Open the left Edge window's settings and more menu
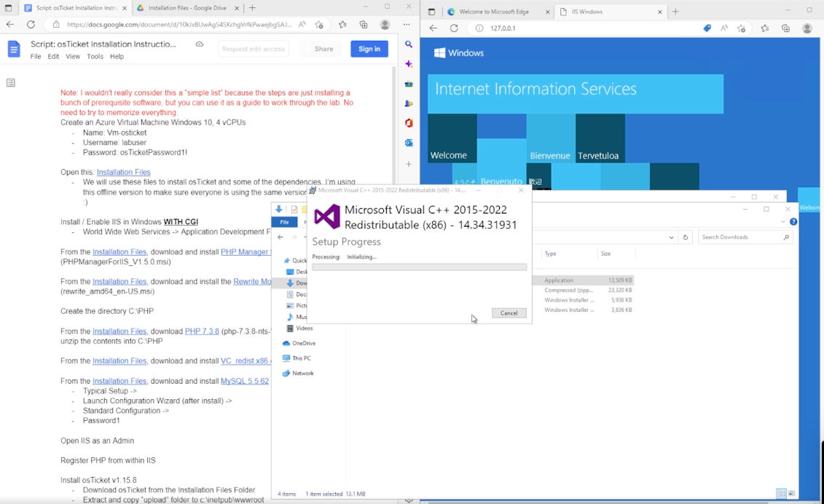 coord(407,24)
